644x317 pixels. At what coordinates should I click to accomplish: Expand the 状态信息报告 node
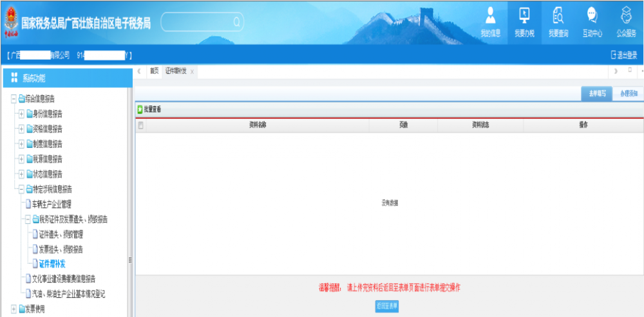[21, 174]
